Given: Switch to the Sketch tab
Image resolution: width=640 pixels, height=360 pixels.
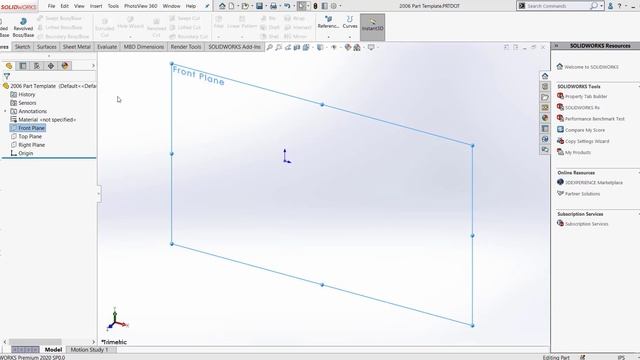Looking at the screenshot, I should point(22,47).
